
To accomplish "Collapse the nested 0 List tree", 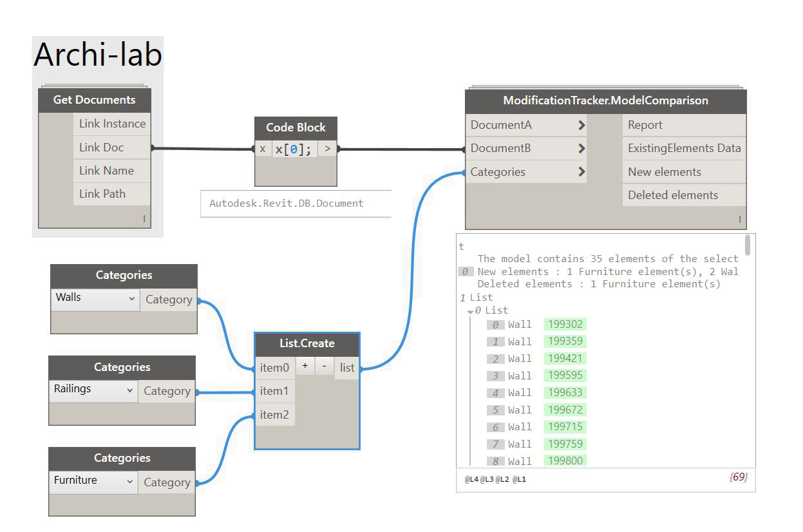I will [x=471, y=312].
